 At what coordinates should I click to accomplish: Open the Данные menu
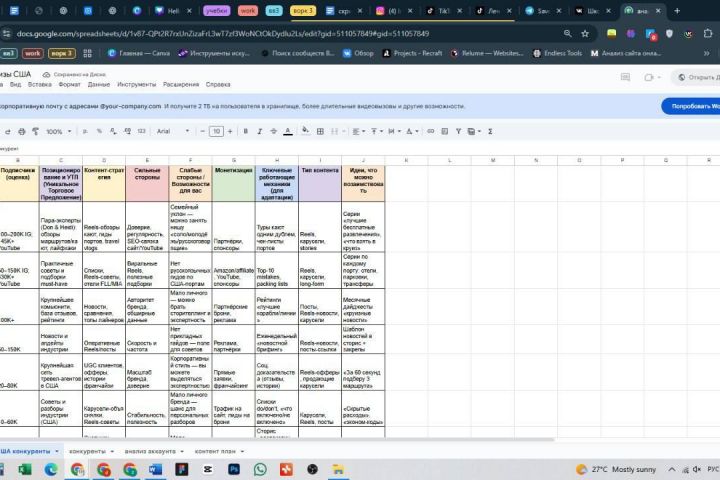point(99,85)
